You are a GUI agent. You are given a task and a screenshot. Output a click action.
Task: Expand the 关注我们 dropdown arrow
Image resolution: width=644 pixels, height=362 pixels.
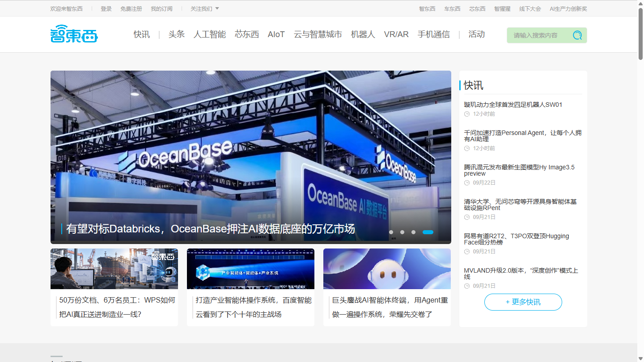(217, 8)
